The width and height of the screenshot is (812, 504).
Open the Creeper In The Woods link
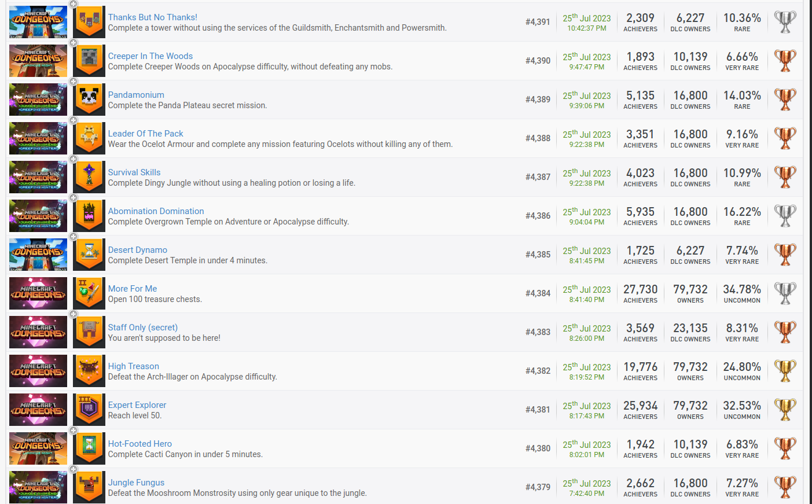150,56
